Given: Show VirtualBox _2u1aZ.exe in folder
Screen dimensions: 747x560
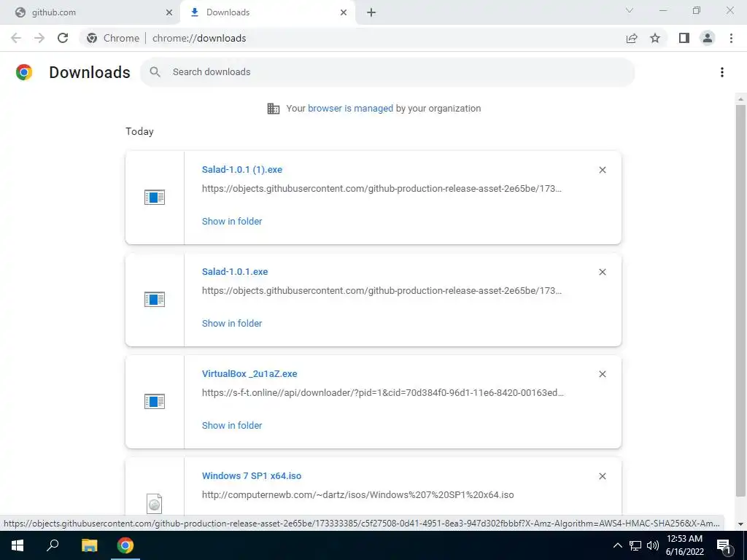Looking at the screenshot, I should pos(232,425).
